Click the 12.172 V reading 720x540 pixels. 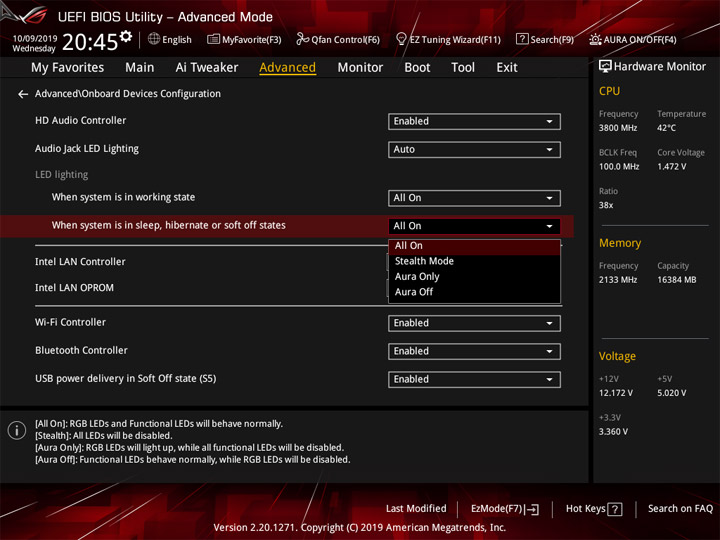coord(616,393)
